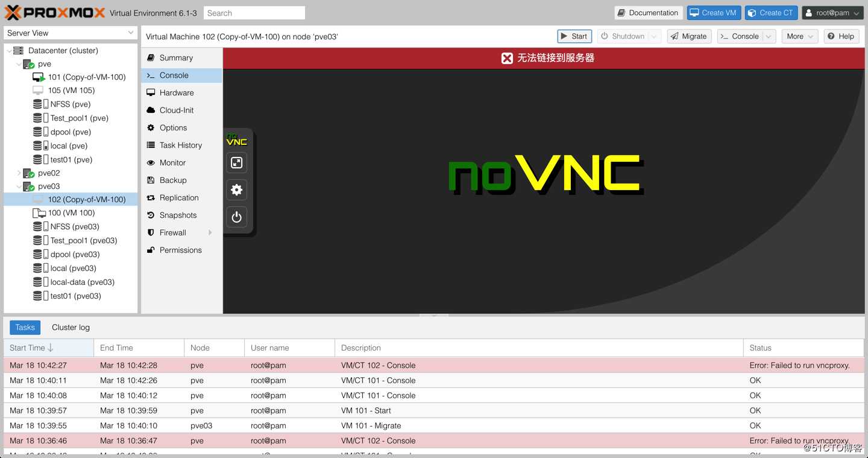
Task: Click the Create CT button
Action: (x=771, y=13)
